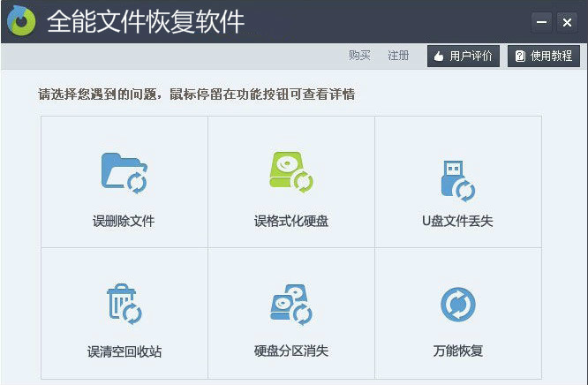The height and width of the screenshot is (385, 588).
Task: Click the 硬盘分区消失 label text
Action: click(291, 351)
